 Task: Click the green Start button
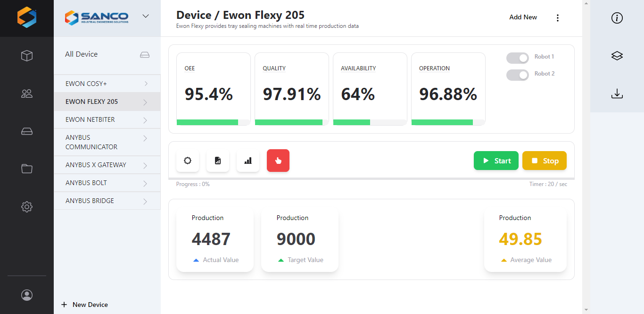click(496, 161)
